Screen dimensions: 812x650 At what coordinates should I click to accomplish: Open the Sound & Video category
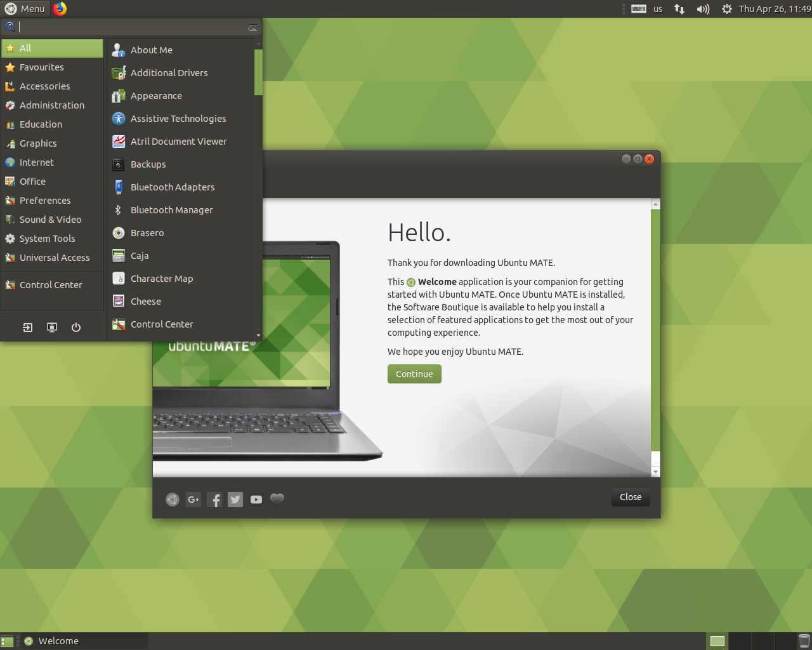pyautogui.click(x=52, y=220)
